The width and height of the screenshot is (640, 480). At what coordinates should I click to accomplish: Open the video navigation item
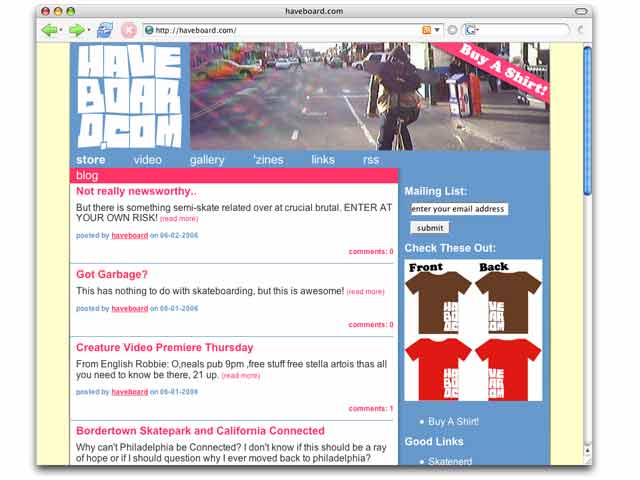pos(147,160)
